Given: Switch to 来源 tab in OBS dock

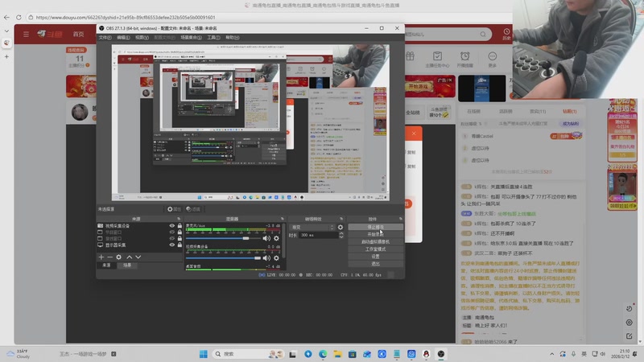Looking at the screenshot, I should [x=106, y=265].
